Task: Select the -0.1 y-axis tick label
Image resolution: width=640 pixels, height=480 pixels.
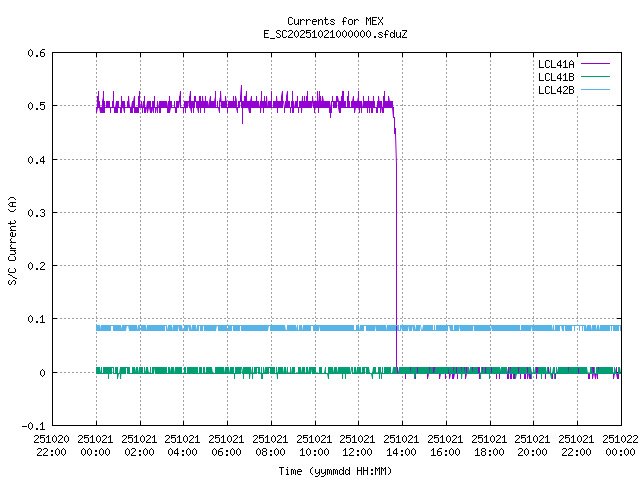Action: pos(32,426)
